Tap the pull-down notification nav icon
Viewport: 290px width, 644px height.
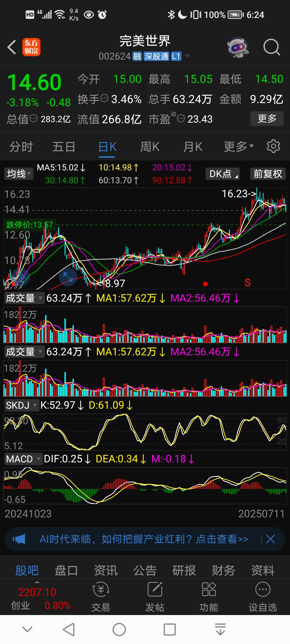pos(220,630)
